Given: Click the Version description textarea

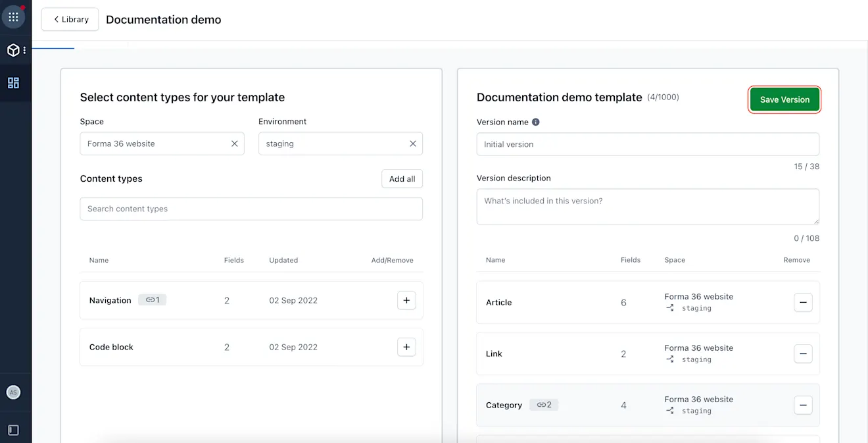Looking at the screenshot, I should tap(648, 207).
